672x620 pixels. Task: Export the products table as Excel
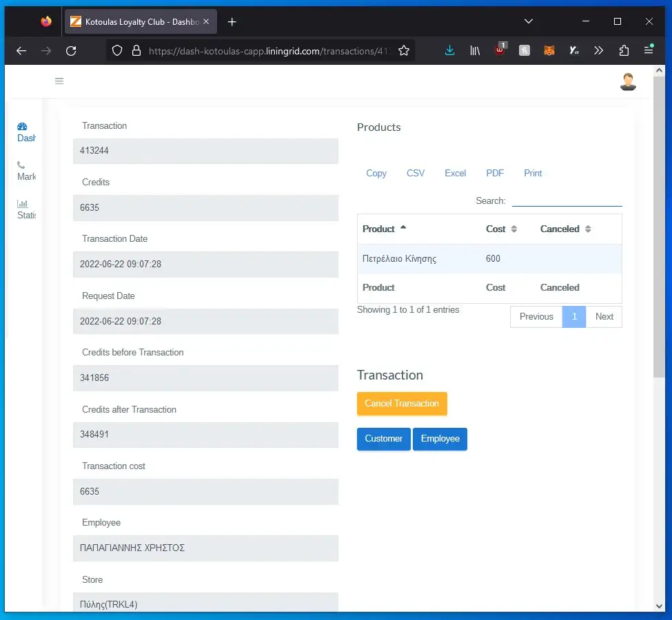(x=455, y=173)
